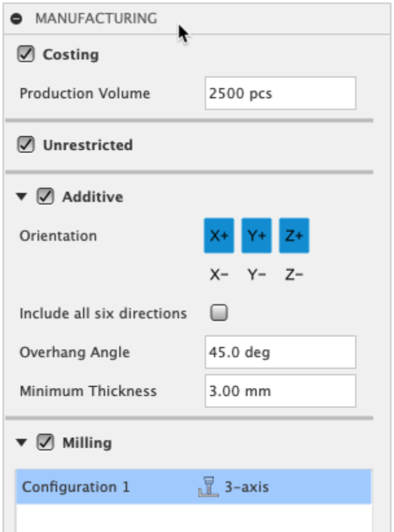Image resolution: width=394 pixels, height=532 pixels.
Task: Disable the Milling checkbox
Action: coord(45,443)
